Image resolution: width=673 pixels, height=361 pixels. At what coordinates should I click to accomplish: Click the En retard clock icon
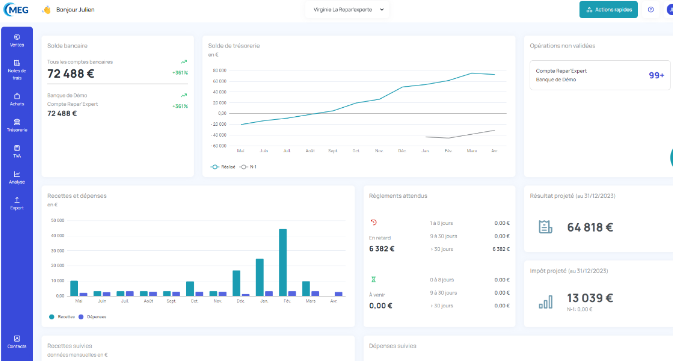373,222
